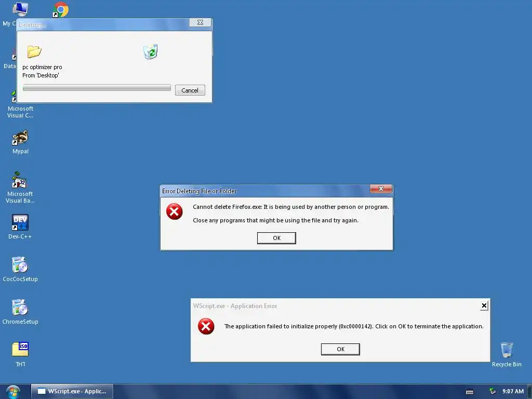Click the folder icon in the Deleting dialog
This screenshot has height=399, width=532.
click(x=34, y=51)
